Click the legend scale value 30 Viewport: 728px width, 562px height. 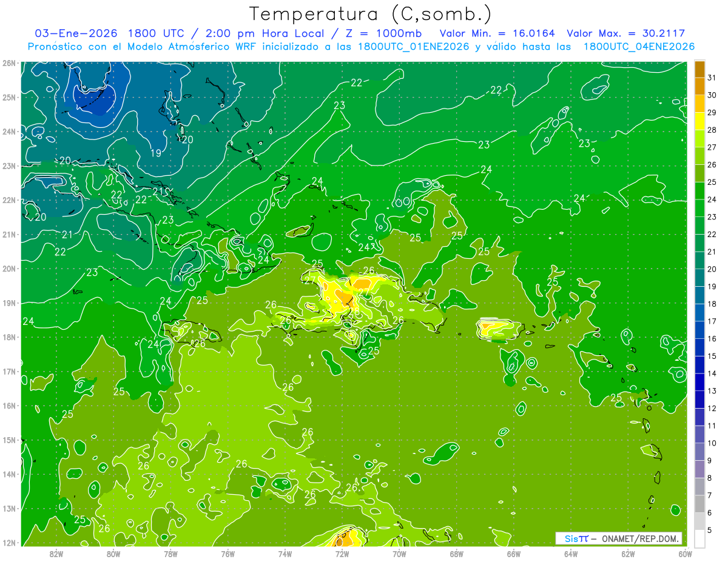[x=712, y=95]
